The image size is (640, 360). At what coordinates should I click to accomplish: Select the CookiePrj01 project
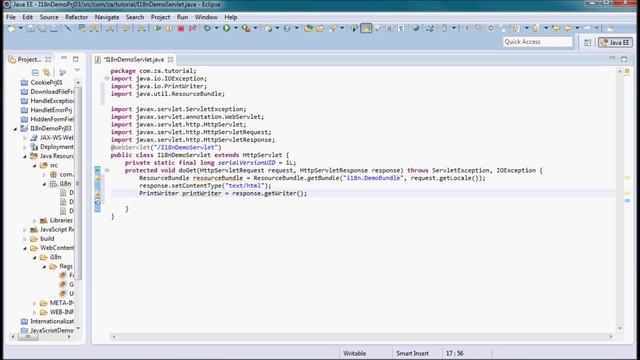pos(47,82)
